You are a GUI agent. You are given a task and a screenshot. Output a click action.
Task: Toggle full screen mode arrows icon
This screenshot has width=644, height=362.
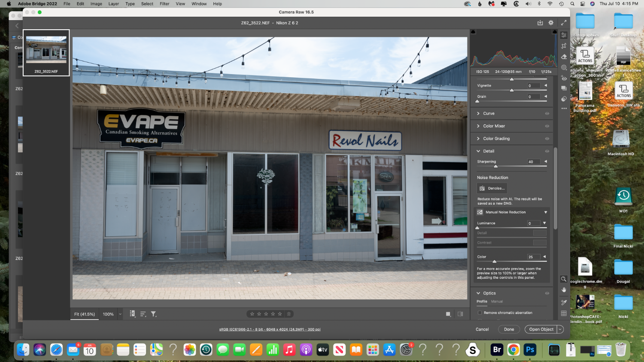[x=564, y=23]
